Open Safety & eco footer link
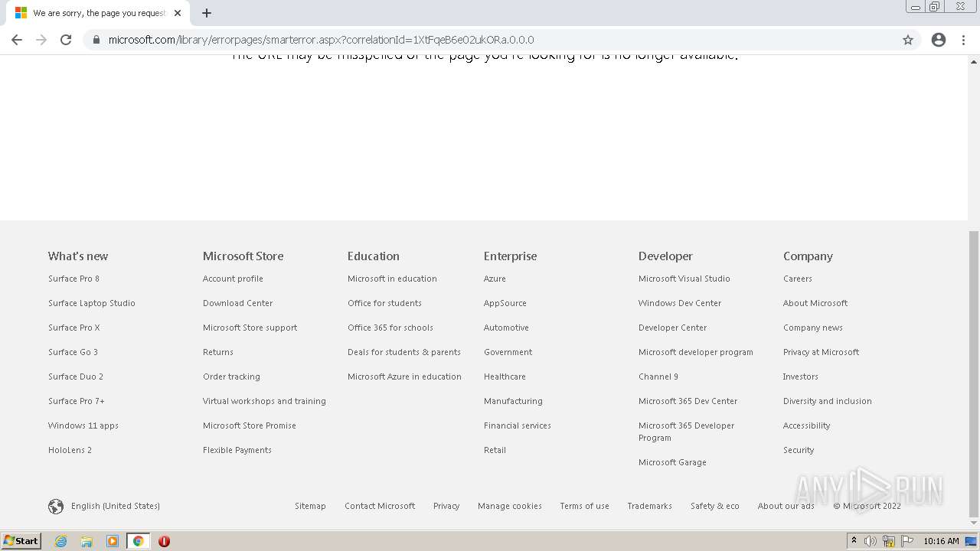This screenshot has height=551, width=980. click(715, 506)
